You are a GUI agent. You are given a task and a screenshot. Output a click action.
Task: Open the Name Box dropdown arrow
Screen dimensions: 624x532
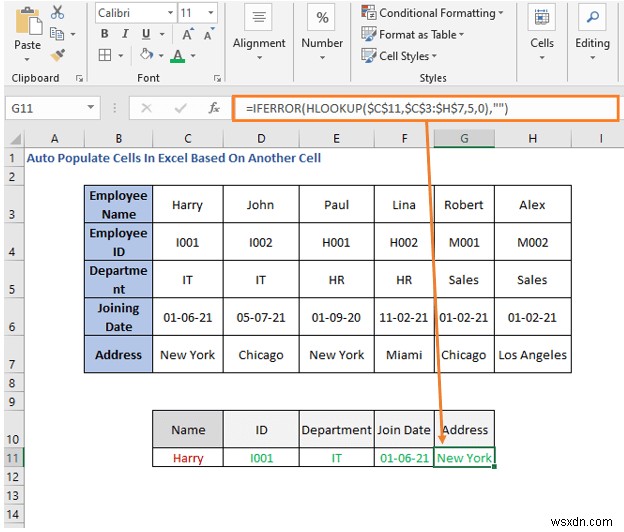tap(91, 107)
